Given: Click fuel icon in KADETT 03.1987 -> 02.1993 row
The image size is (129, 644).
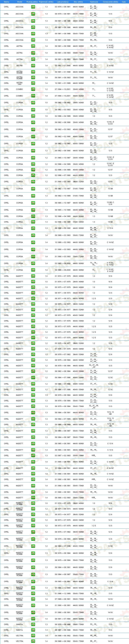Looking at the screenshot, I should point(33,456).
